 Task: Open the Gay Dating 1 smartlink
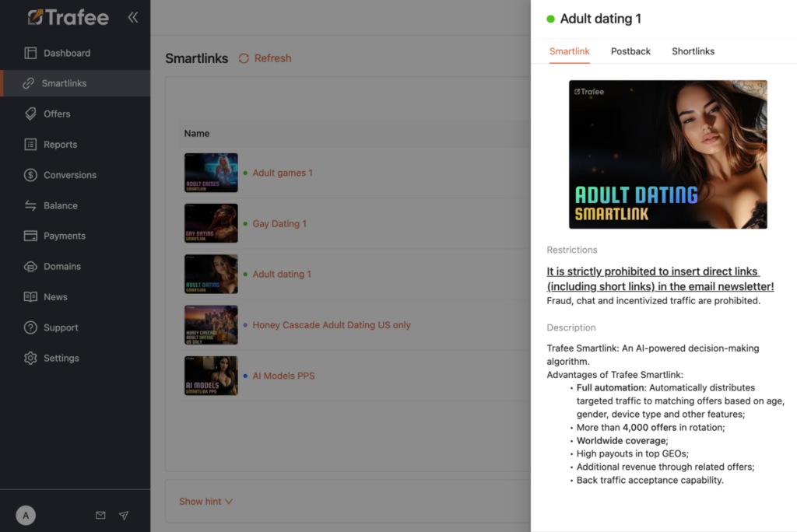pyautogui.click(x=279, y=223)
